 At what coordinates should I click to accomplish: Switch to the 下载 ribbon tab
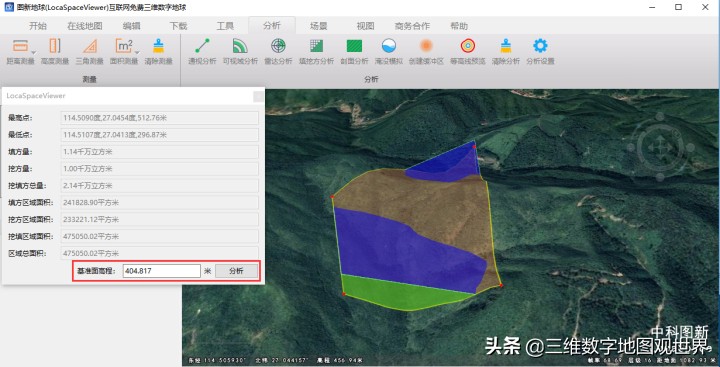tap(178, 26)
